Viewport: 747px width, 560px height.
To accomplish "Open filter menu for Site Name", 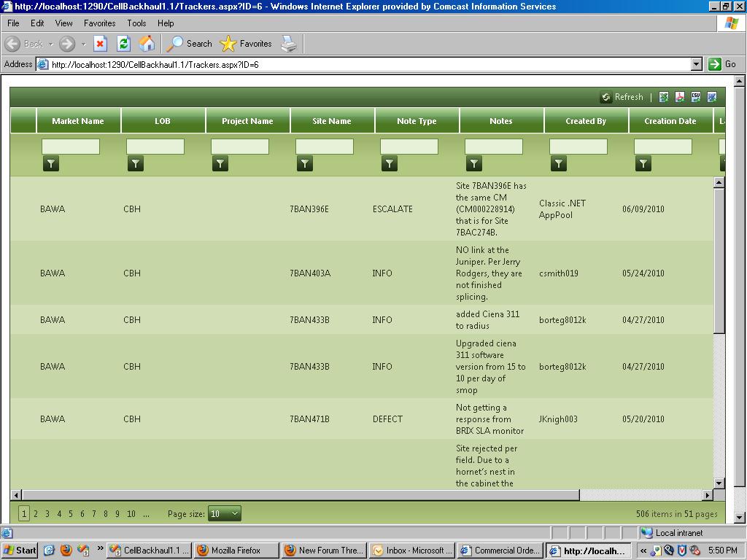I will click(305, 164).
